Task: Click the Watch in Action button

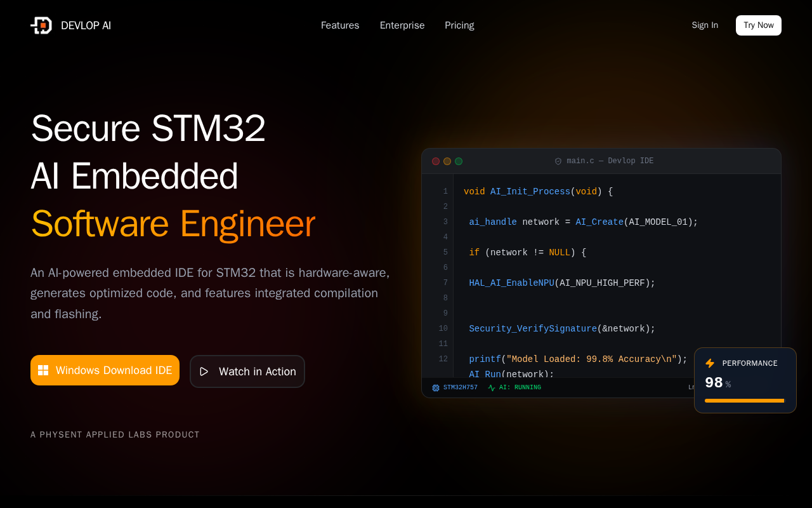Action: (247, 371)
